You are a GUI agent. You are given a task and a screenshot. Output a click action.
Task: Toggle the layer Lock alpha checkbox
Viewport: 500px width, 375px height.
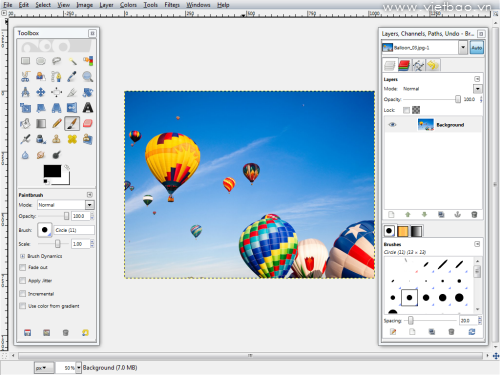click(x=406, y=110)
